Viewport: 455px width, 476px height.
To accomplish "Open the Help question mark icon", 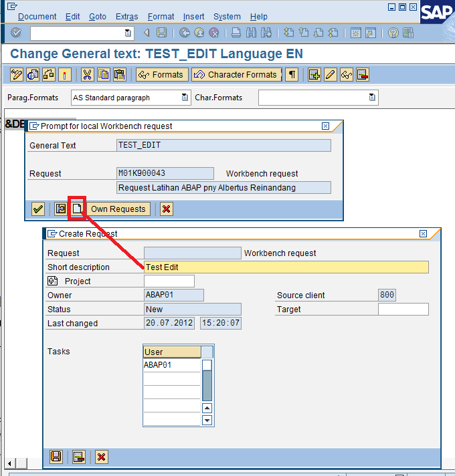I will click(x=393, y=33).
